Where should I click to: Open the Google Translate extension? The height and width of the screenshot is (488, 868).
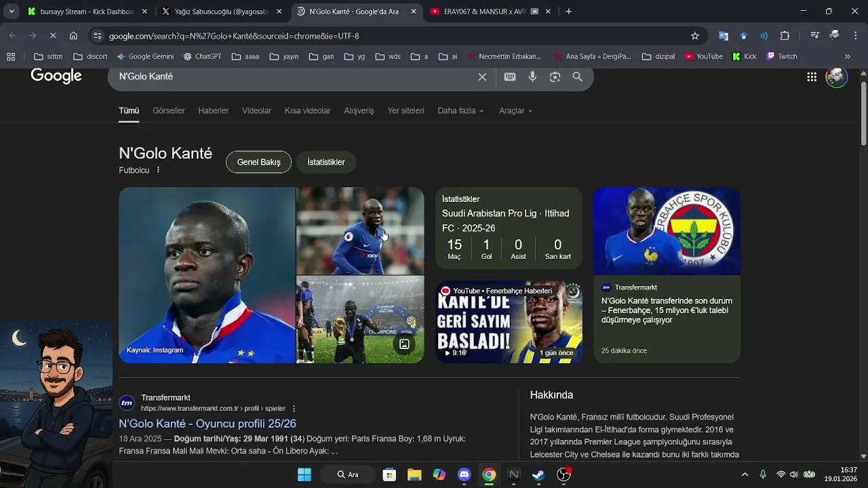pyautogui.click(x=724, y=36)
